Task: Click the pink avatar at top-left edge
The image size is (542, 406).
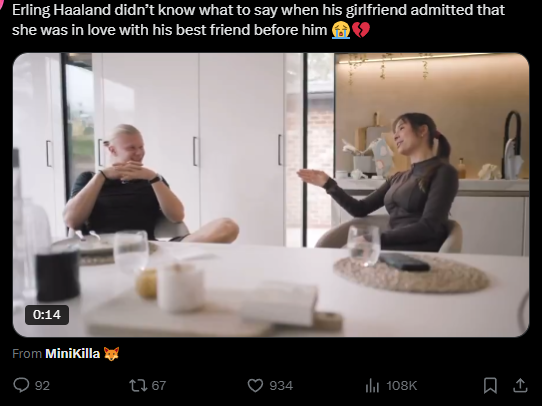Action: [x=1, y=4]
